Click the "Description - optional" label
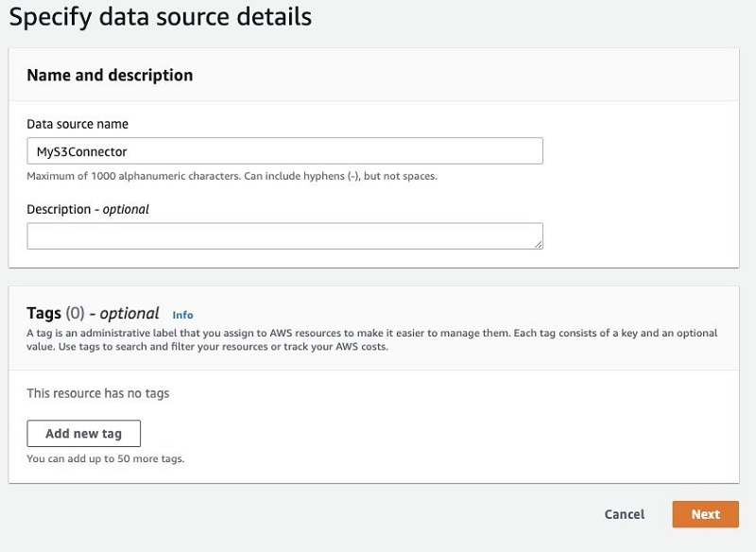This screenshot has width=756, height=552. tap(88, 209)
